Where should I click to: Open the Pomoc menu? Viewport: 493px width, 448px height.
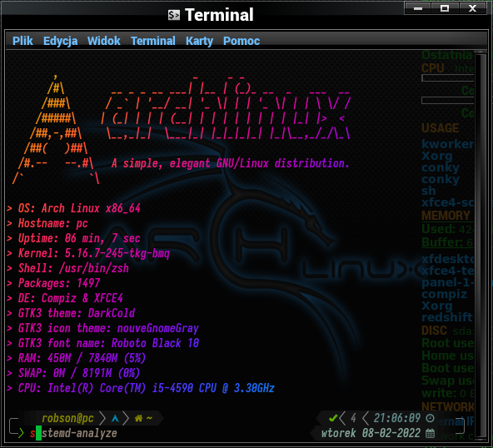(x=242, y=41)
